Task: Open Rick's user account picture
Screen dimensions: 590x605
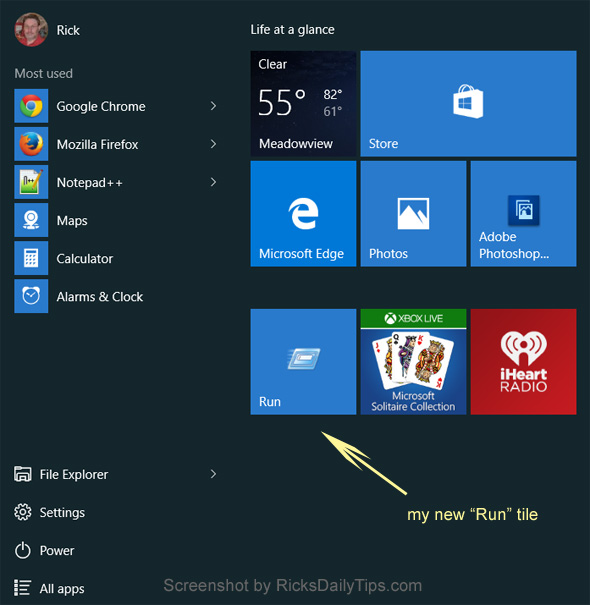Action: pos(31,30)
